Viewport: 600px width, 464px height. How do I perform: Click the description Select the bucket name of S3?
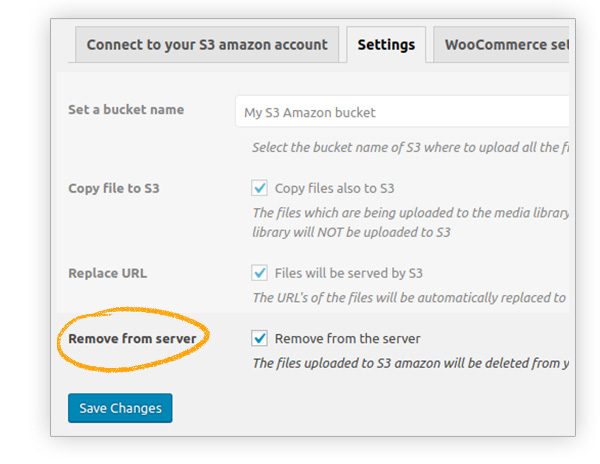[410, 147]
